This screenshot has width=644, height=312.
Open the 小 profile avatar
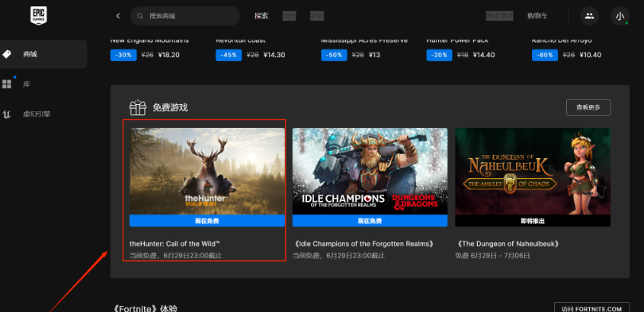pyautogui.click(x=620, y=16)
